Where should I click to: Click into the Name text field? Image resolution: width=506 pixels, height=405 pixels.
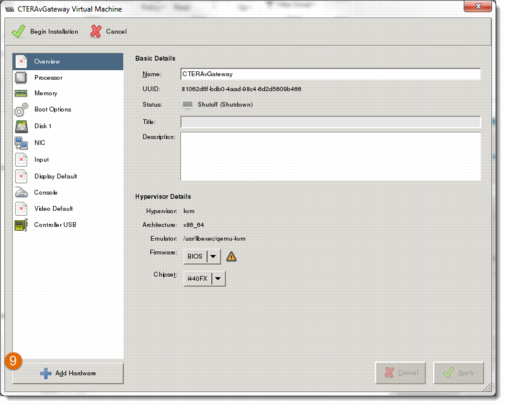(330, 74)
